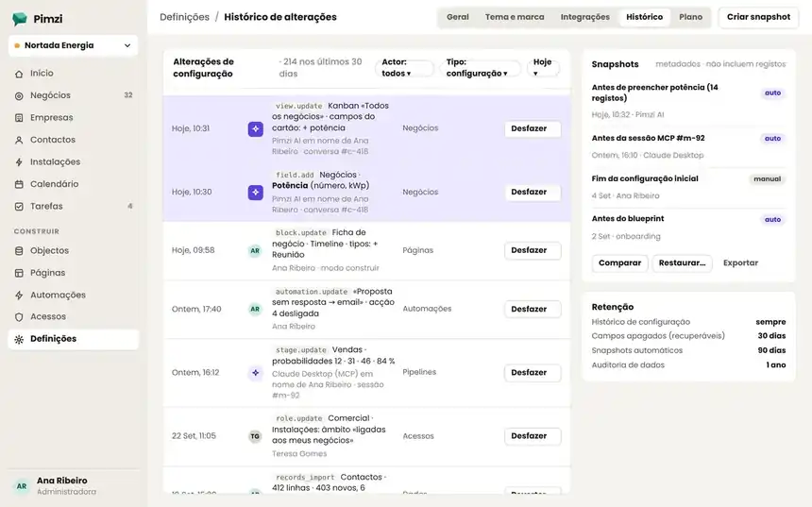
Task: Click Pimzi AI icon on field.add row
Action: point(255,193)
